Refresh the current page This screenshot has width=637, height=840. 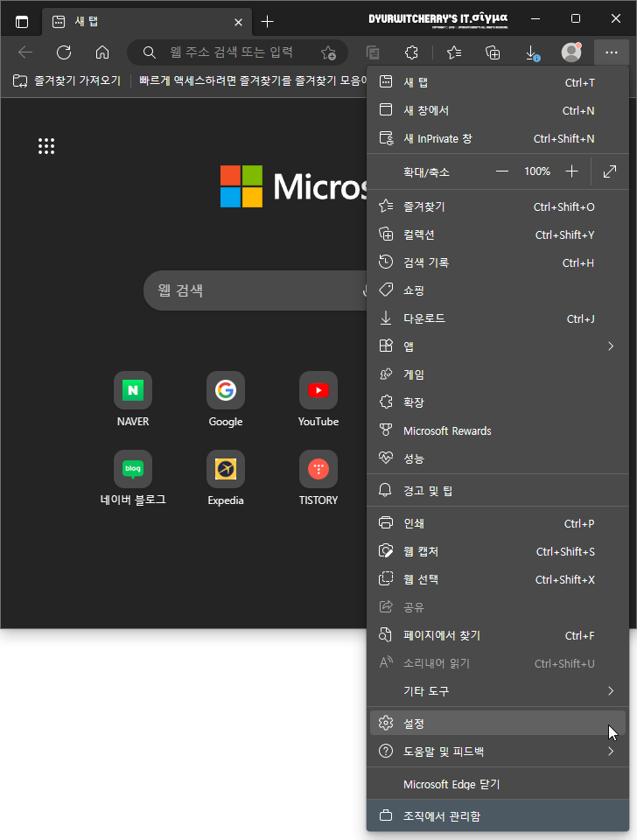click(64, 52)
